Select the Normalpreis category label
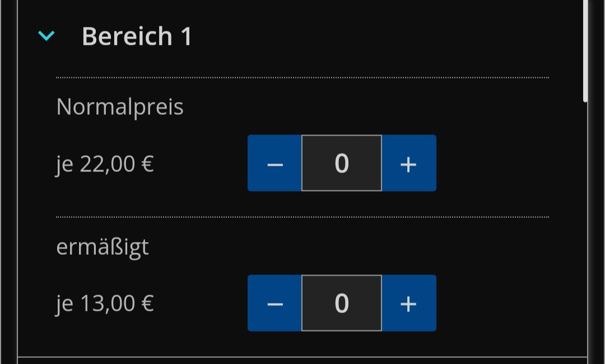 (120, 106)
